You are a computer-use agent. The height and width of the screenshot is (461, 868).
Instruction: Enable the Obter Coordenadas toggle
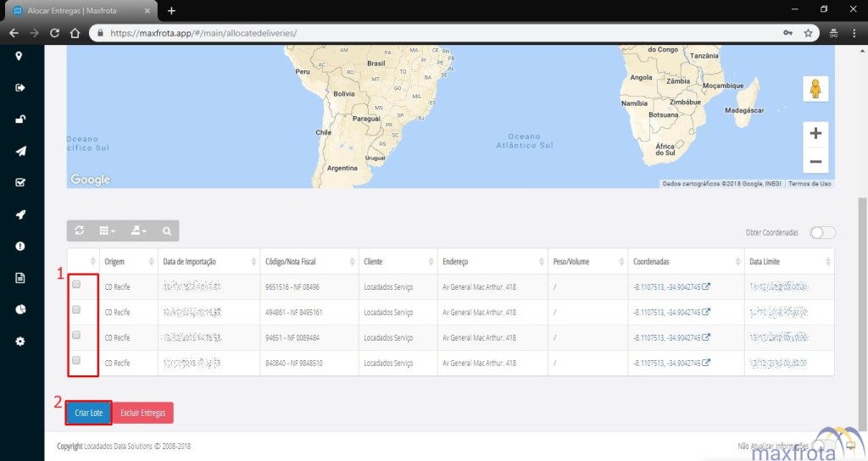[822, 233]
